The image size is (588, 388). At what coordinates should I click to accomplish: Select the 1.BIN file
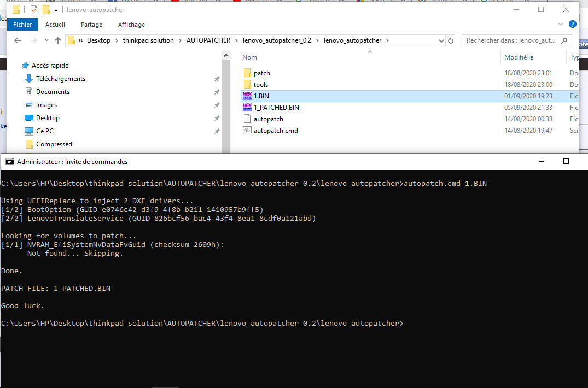click(261, 96)
